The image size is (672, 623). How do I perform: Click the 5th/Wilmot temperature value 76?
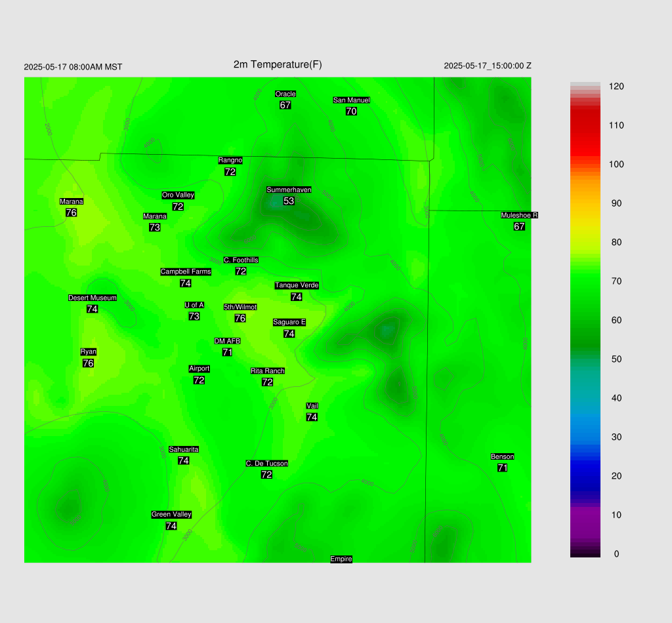coord(240,319)
